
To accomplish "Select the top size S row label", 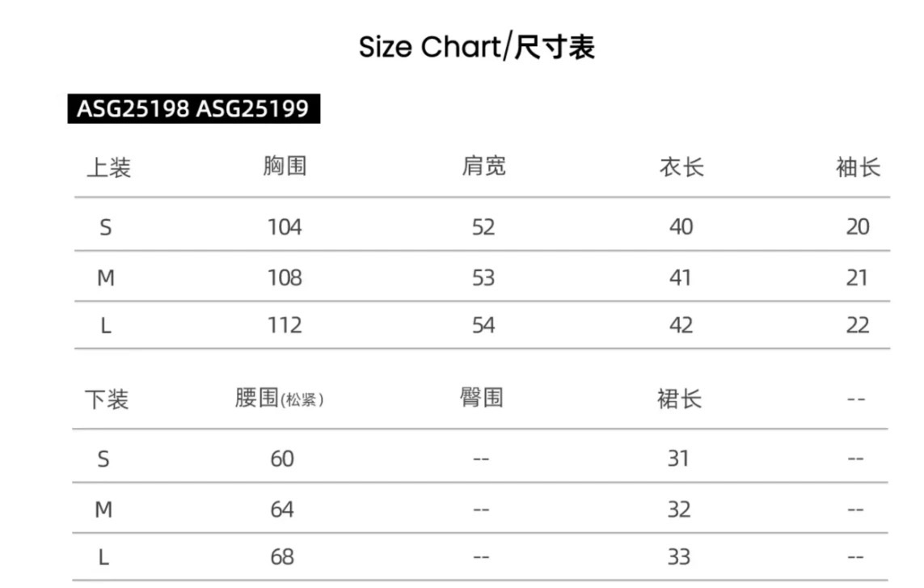I will click(x=105, y=227).
